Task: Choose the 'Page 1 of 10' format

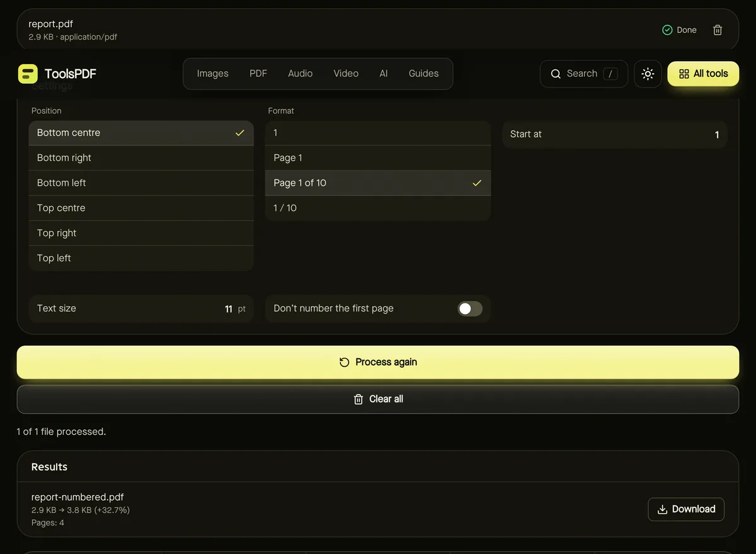Action: click(x=378, y=183)
